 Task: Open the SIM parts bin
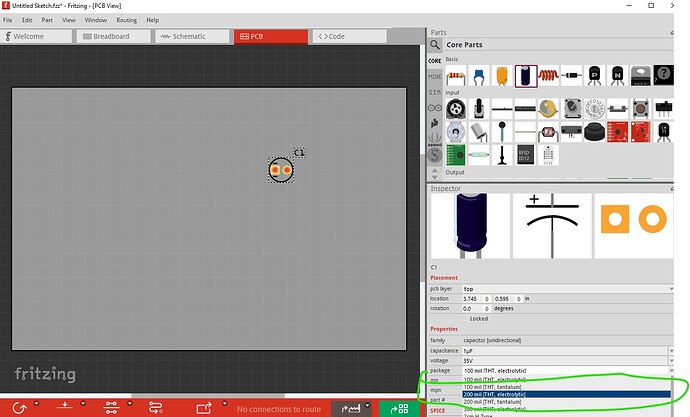click(435, 92)
